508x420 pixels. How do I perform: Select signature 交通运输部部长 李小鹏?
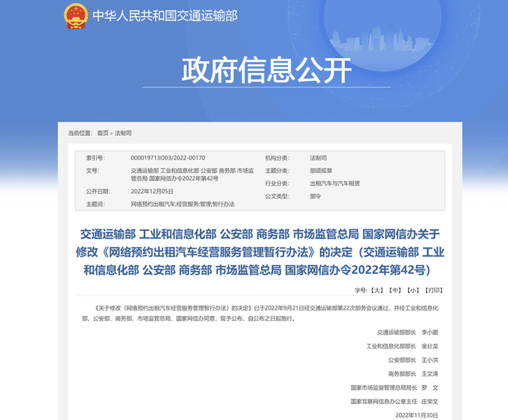point(407,332)
